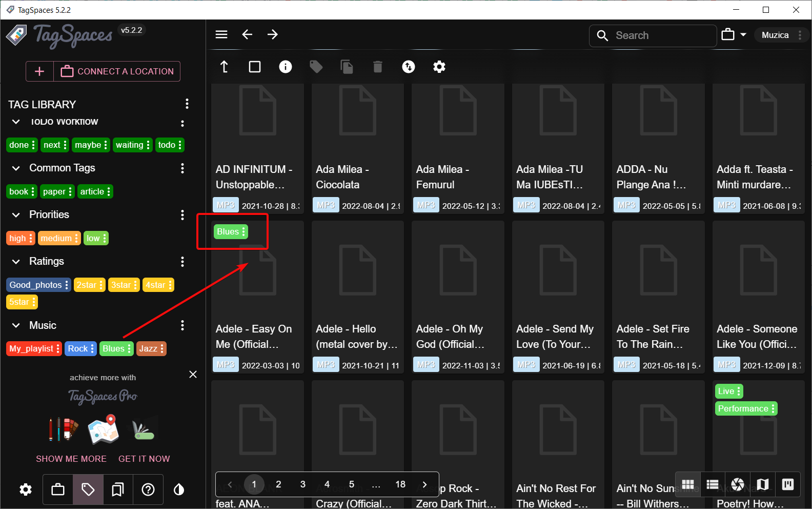
Task: Switch to the location manager briefcase
Action: coord(58,490)
